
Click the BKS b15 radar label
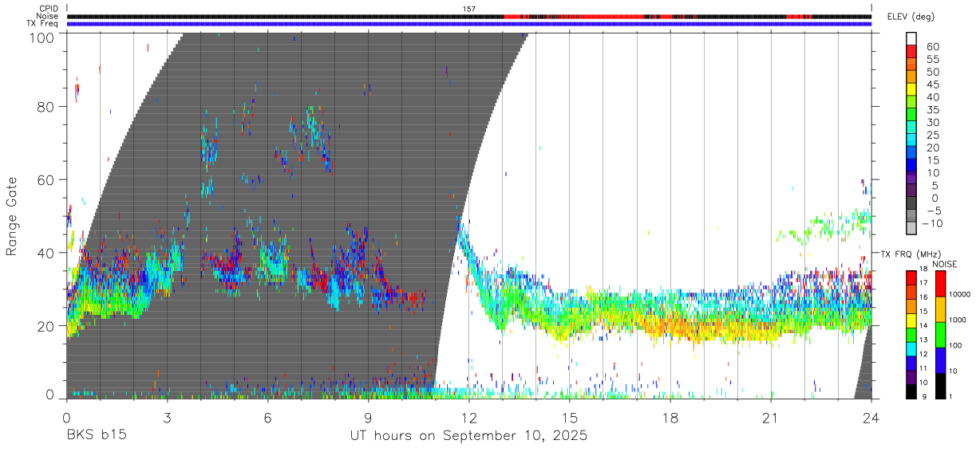point(96,436)
